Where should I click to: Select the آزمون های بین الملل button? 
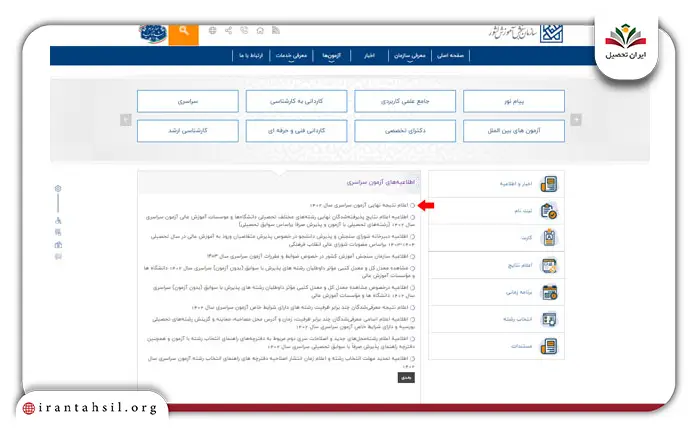[x=514, y=131]
